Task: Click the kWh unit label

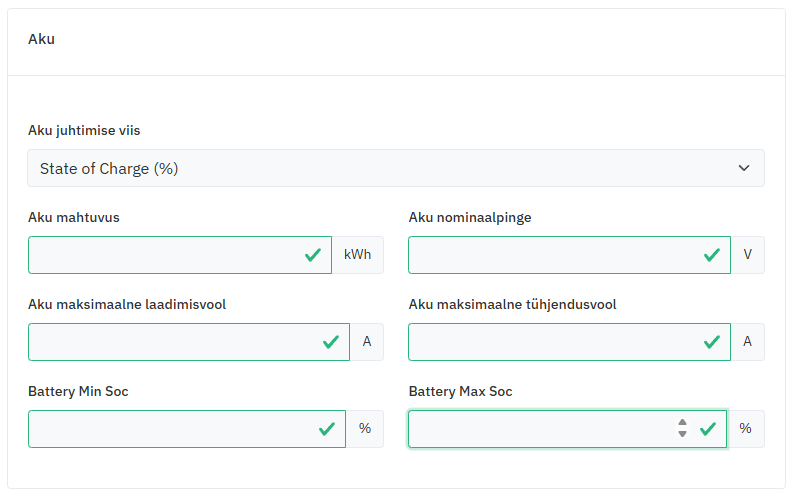Action: click(x=357, y=255)
